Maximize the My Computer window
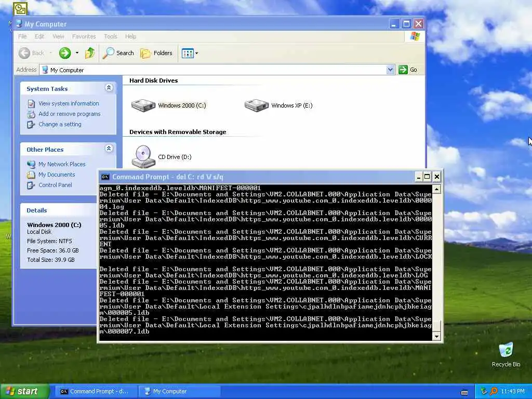This screenshot has width=532, height=399. point(406,24)
